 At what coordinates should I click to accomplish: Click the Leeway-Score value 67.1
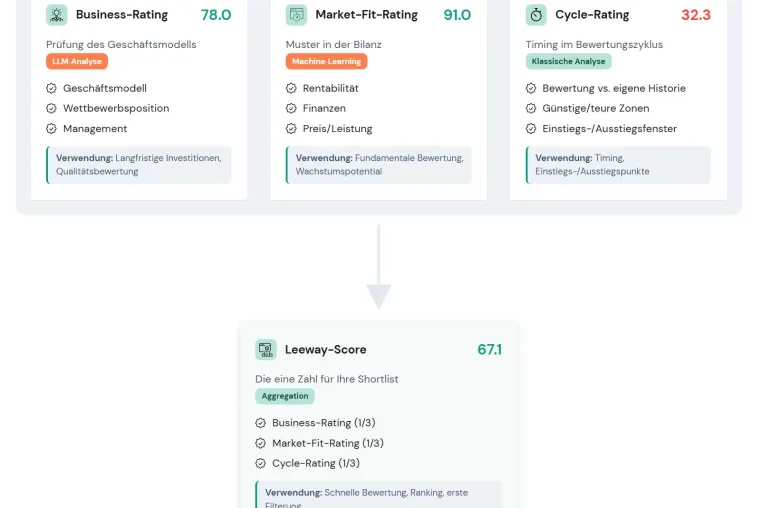[x=489, y=350]
